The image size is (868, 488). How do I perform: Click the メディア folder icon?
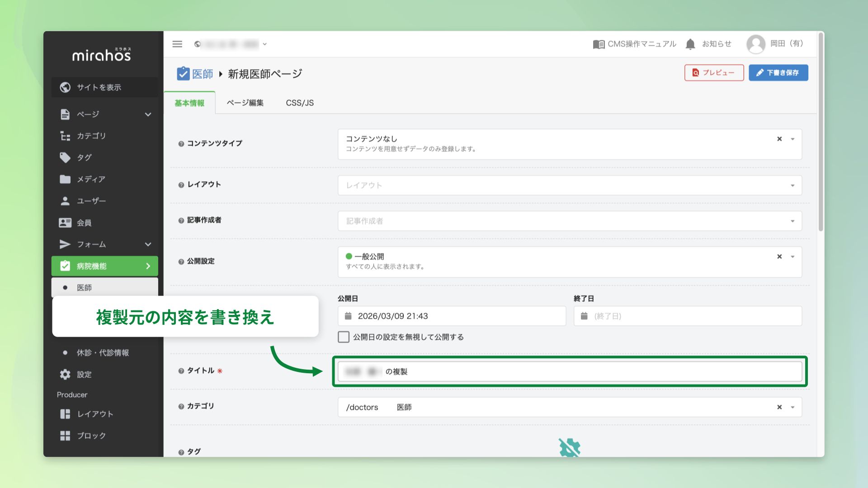(65, 179)
